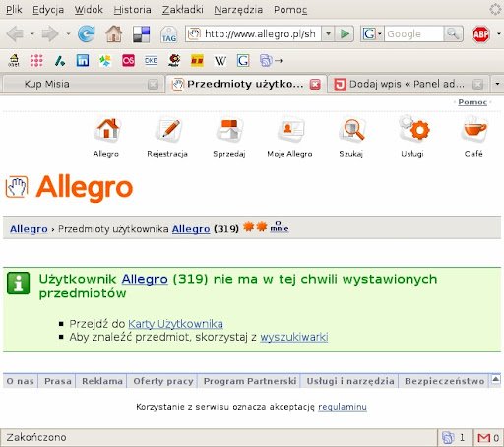This screenshot has width=504, height=447.
Task: Click the TAG toolbar icon
Action: (169, 34)
